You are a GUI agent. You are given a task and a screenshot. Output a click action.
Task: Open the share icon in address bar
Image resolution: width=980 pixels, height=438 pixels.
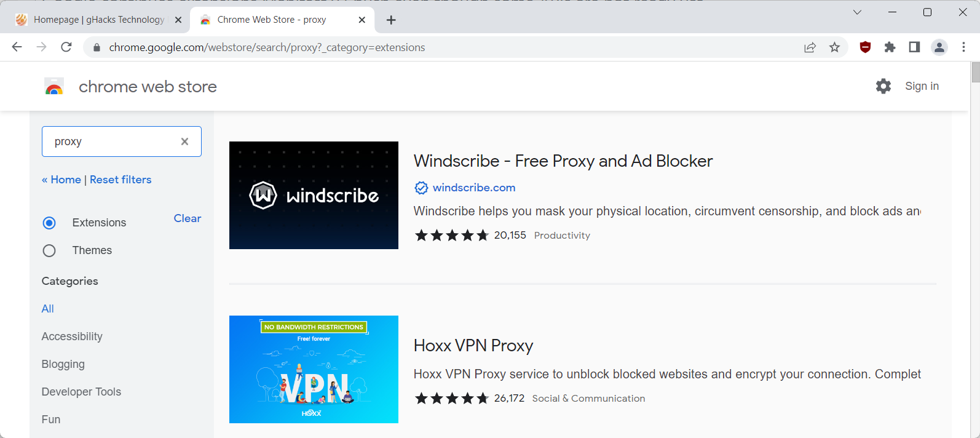(x=810, y=47)
